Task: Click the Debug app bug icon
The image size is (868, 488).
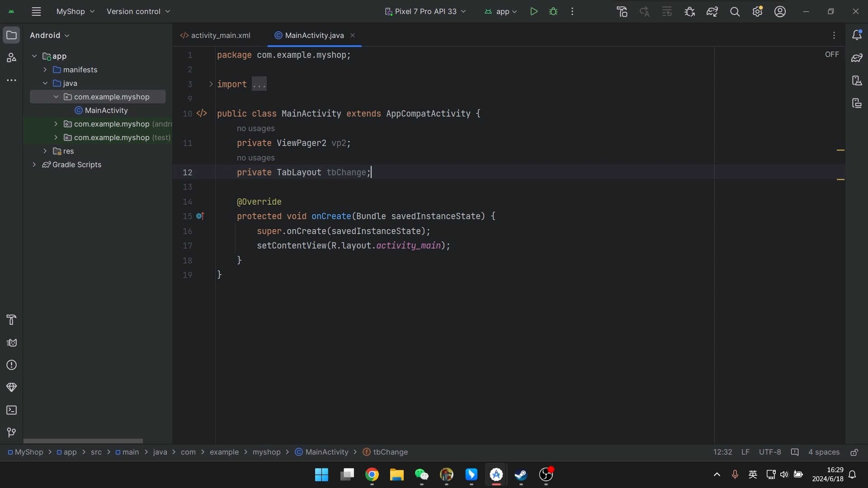Action: coord(553,12)
